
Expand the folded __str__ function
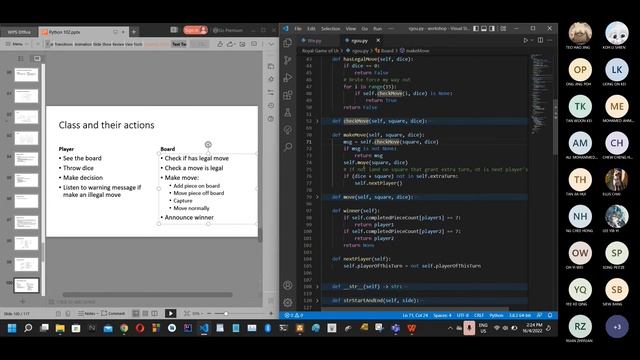(x=317, y=287)
